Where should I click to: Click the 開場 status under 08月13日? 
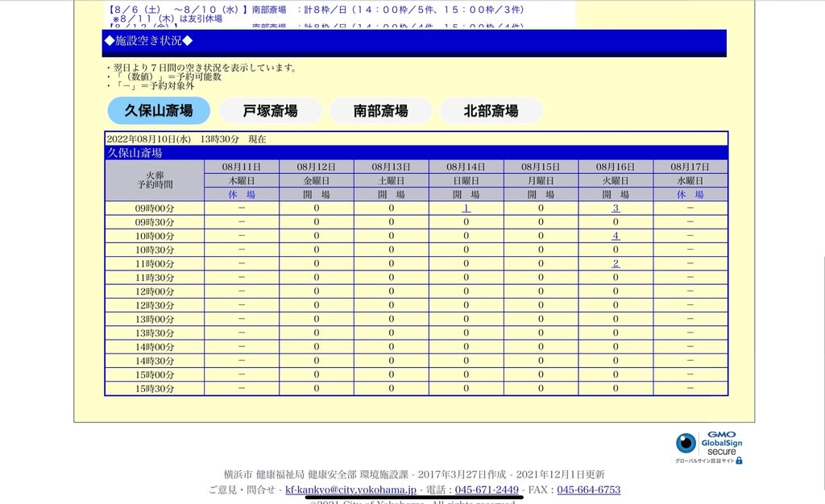(x=391, y=195)
